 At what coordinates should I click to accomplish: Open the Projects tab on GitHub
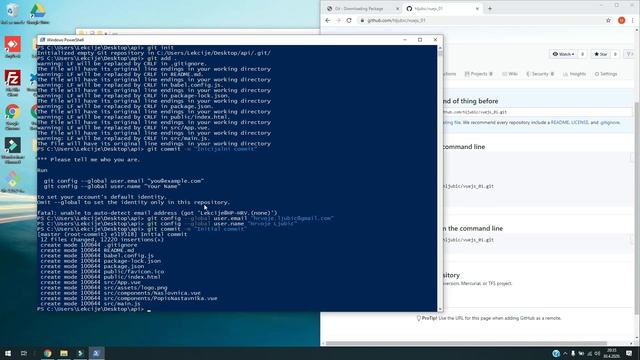click(x=478, y=74)
